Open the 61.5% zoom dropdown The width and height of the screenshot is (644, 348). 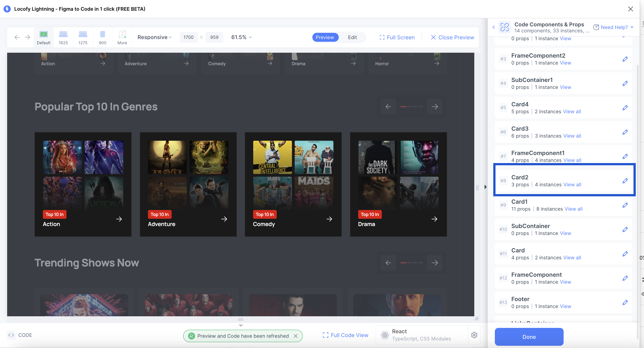click(x=241, y=37)
